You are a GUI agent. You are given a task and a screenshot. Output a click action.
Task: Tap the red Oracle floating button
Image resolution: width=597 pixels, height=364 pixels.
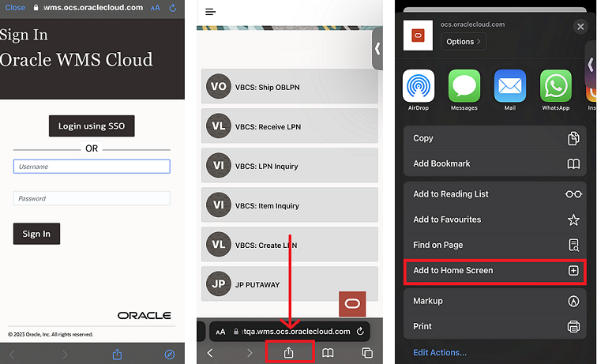[352, 304]
